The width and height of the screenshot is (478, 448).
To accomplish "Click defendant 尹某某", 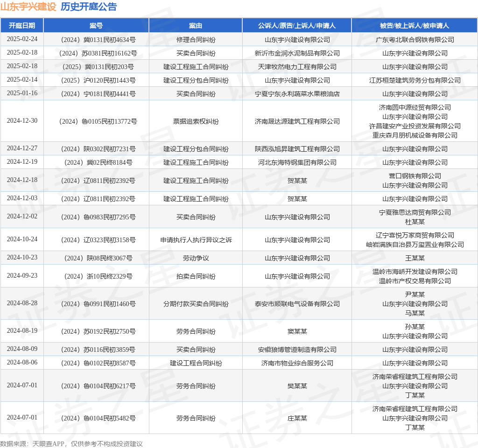I will [x=415, y=295].
